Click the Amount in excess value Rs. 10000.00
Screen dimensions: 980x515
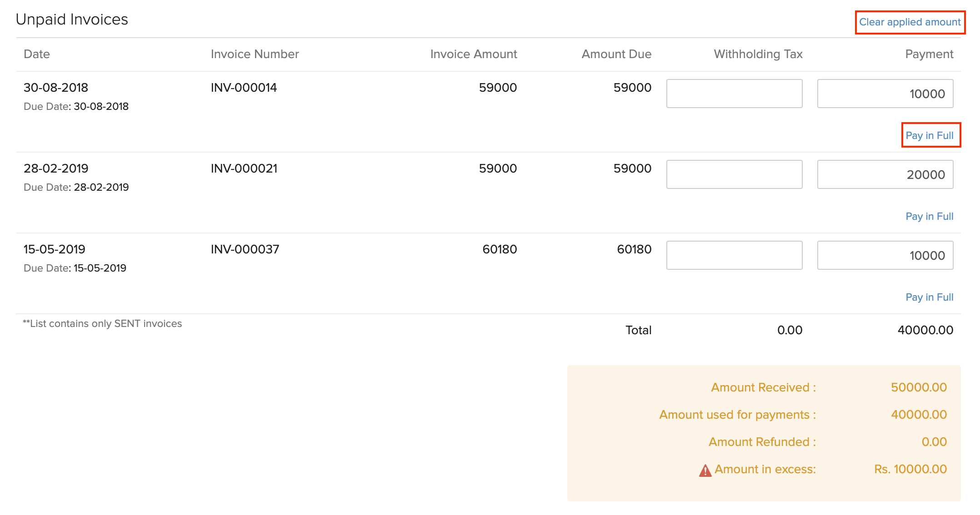(x=910, y=469)
